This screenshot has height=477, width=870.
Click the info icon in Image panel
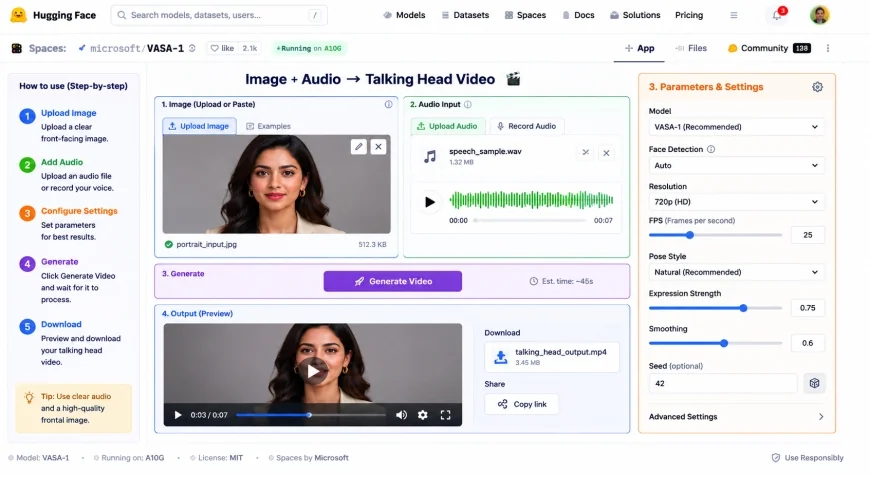388,104
